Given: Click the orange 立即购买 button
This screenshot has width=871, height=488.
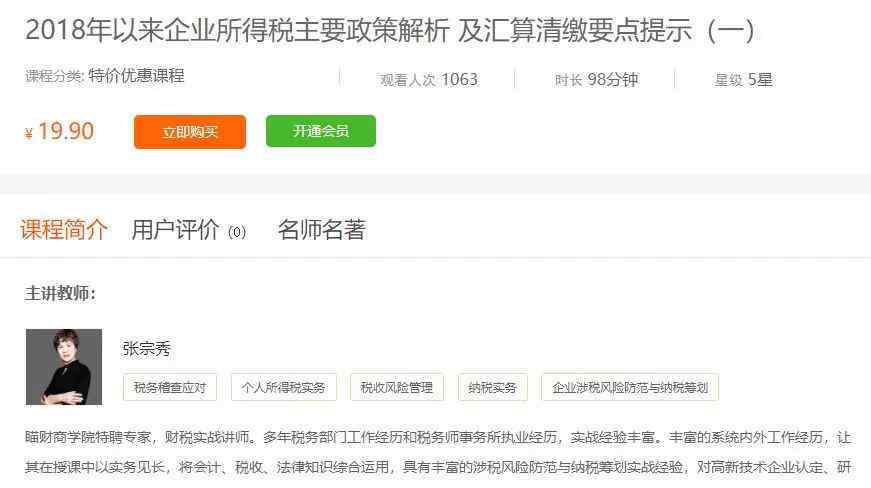Looking at the screenshot, I should pos(189,132).
